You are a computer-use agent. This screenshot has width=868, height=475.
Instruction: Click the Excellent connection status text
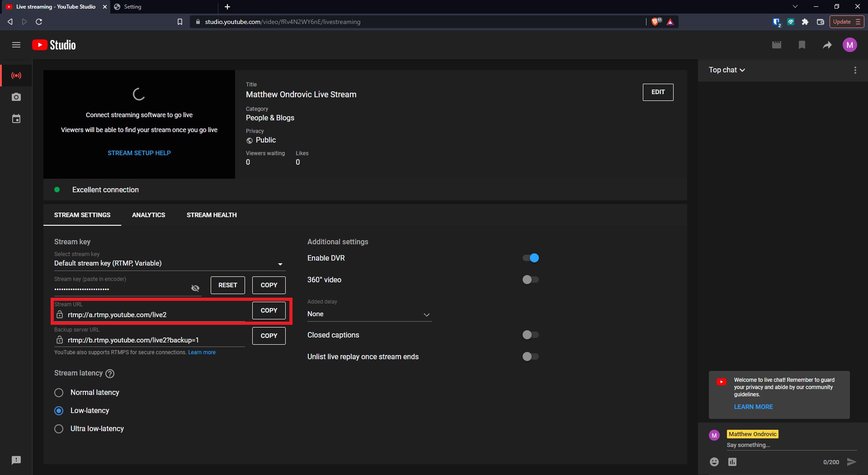[105, 190]
